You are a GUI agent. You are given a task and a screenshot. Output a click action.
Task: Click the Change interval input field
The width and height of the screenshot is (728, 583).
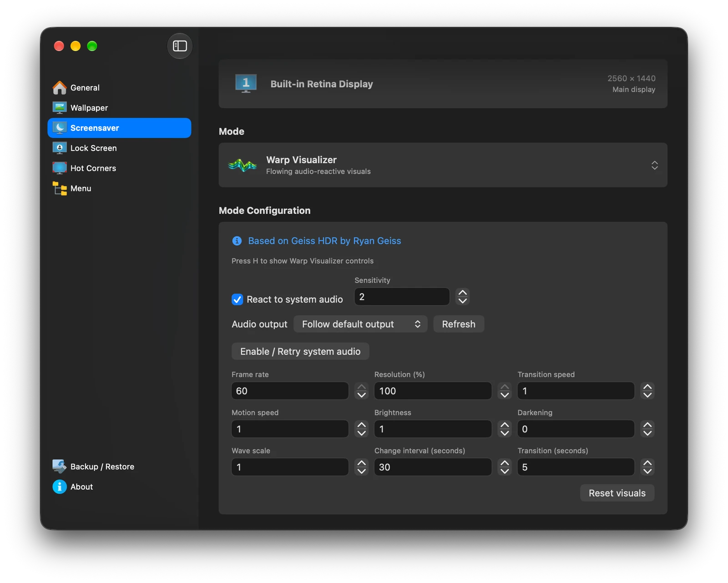click(x=433, y=467)
